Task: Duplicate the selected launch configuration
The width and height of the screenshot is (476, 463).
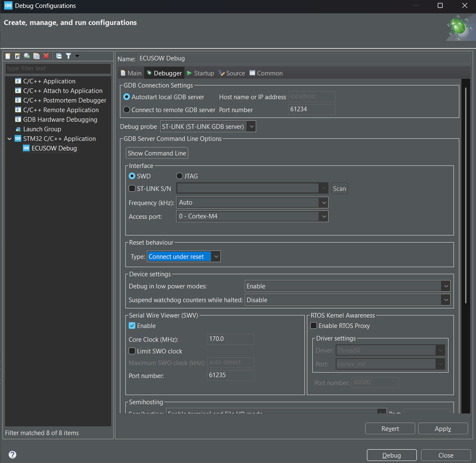Action: [36, 56]
